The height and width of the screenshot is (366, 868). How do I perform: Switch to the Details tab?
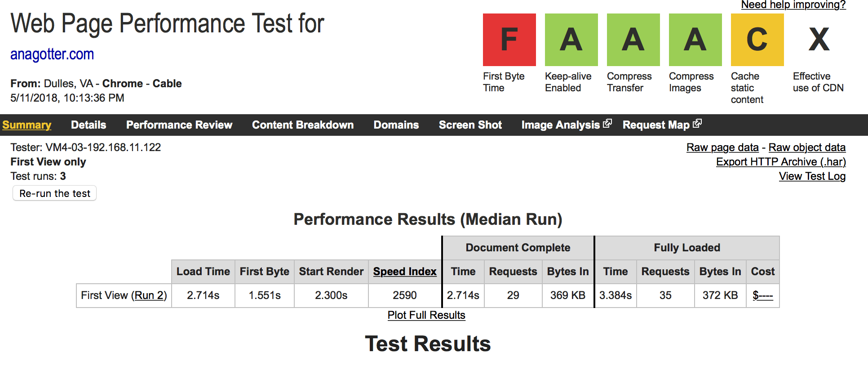click(x=89, y=125)
